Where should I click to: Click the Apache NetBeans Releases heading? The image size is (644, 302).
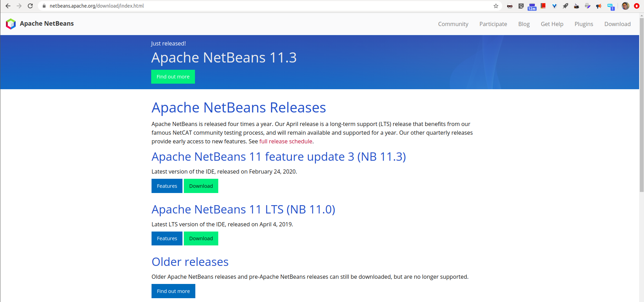point(239,108)
